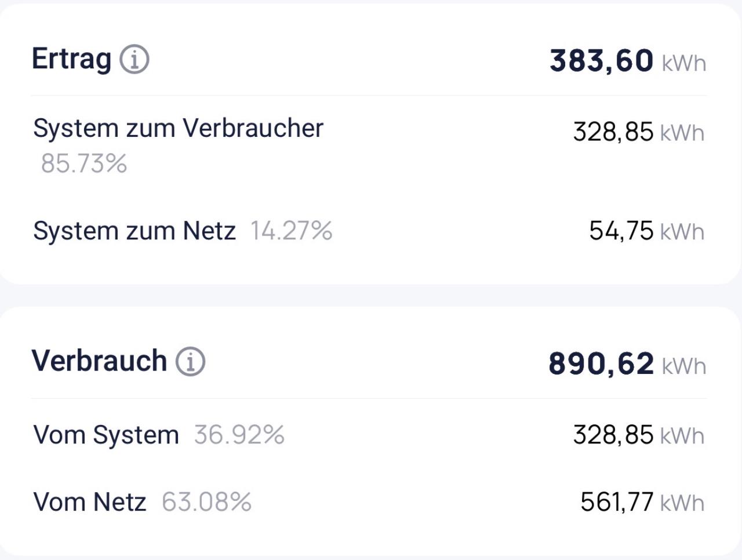Click the 561,77 kWh grid import value
Screen dimensions: 742x560
(616, 501)
